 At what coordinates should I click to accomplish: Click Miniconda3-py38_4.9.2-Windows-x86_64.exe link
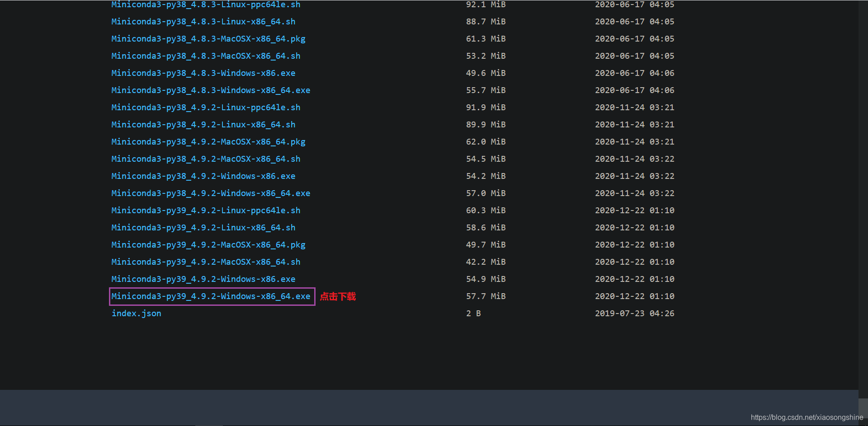point(211,193)
